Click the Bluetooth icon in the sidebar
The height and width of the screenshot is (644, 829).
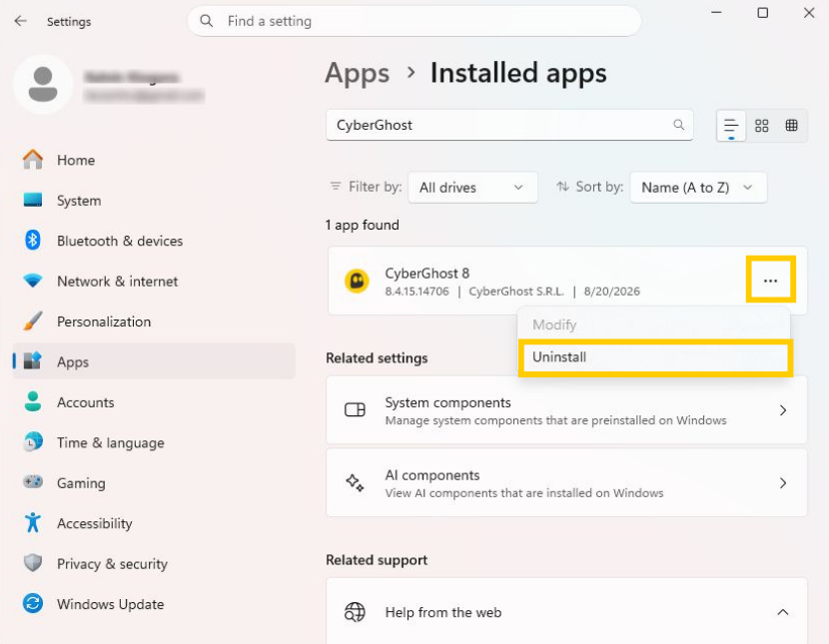33,241
